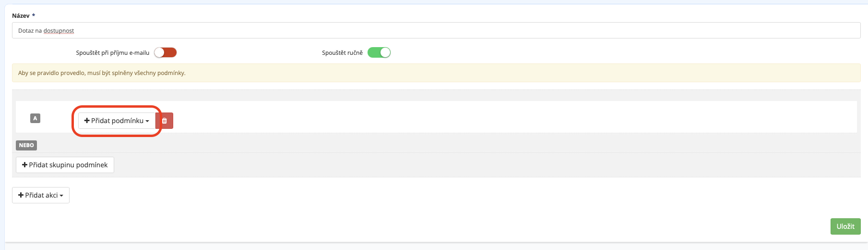Image resolution: width=868 pixels, height=250 pixels.
Task: Click the Spouštět ručně label text
Action: click(342, 53)
